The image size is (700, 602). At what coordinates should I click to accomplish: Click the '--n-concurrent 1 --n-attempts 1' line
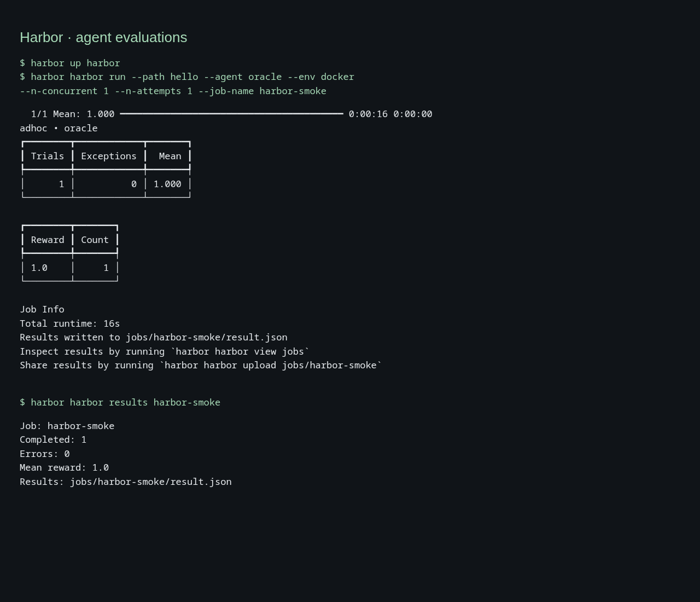coord(173,91)
